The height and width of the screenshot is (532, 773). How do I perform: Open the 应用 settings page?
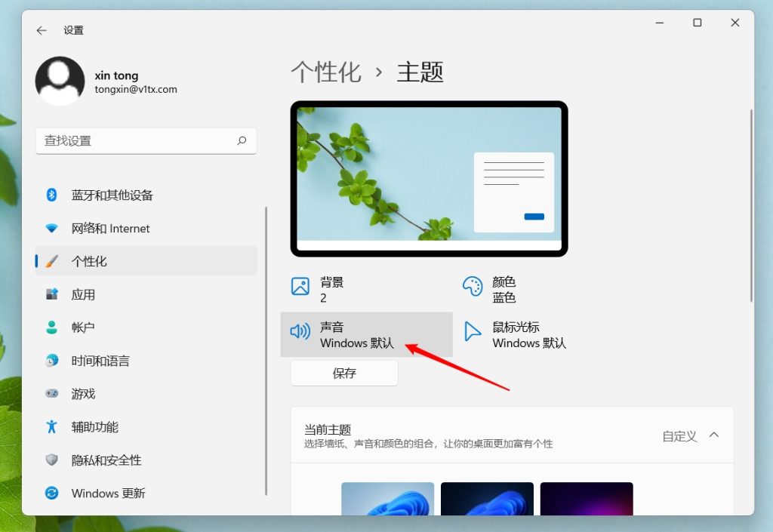[x=146, y=294]
